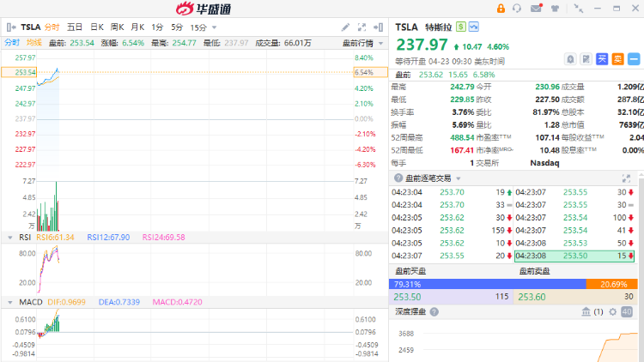Open the 15分 interval dropdown

click(202, 27)
